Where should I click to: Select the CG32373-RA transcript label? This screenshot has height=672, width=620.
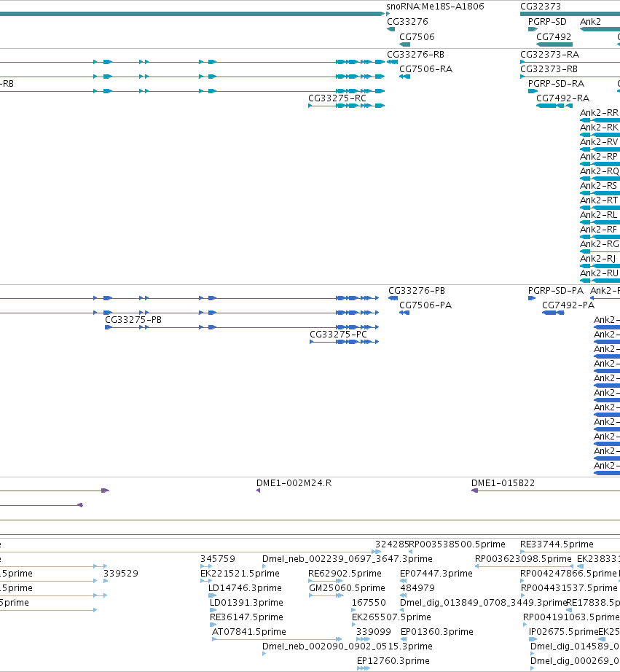[x=550, y=55]
